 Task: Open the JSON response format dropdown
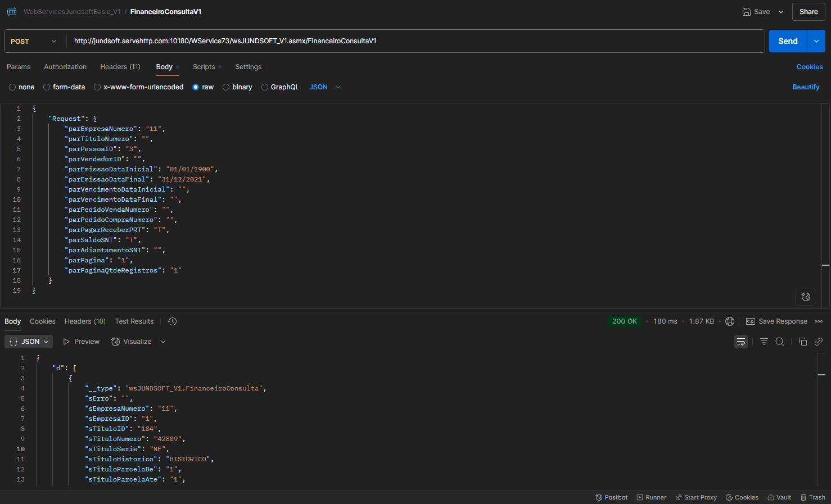point(29,342)
